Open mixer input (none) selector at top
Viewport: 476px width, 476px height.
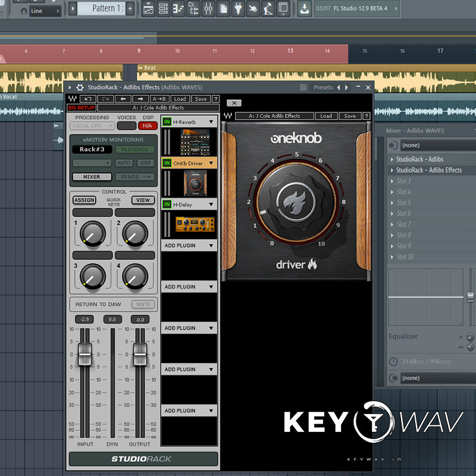click(x=438, y=145)
